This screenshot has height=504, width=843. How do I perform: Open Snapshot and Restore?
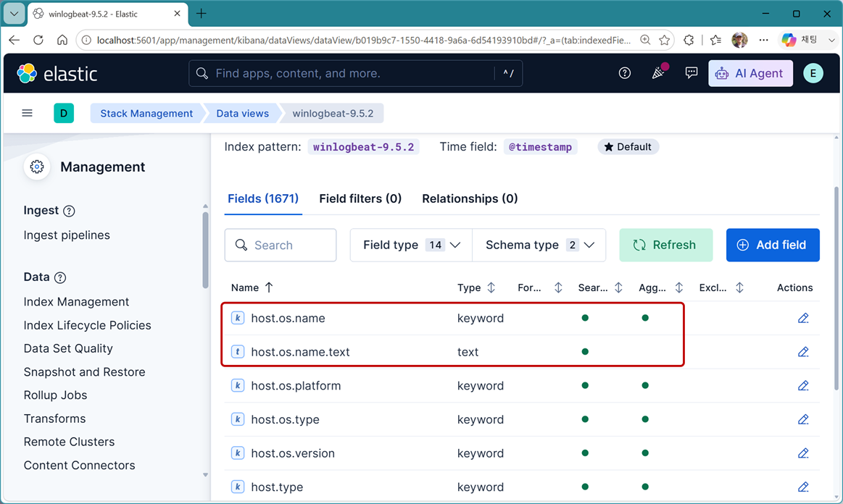coord(84,372)
